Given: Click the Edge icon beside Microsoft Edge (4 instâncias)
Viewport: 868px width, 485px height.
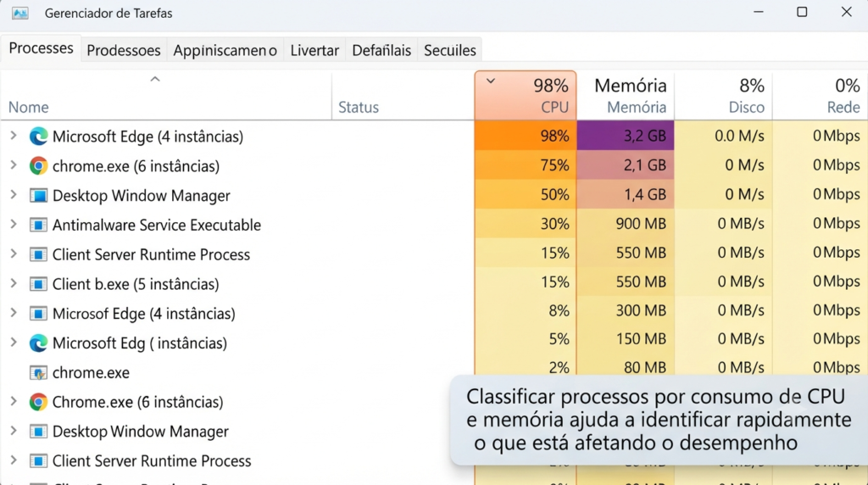Looking at the screenshot, I should pyautogui.click(x=38, y=137).
